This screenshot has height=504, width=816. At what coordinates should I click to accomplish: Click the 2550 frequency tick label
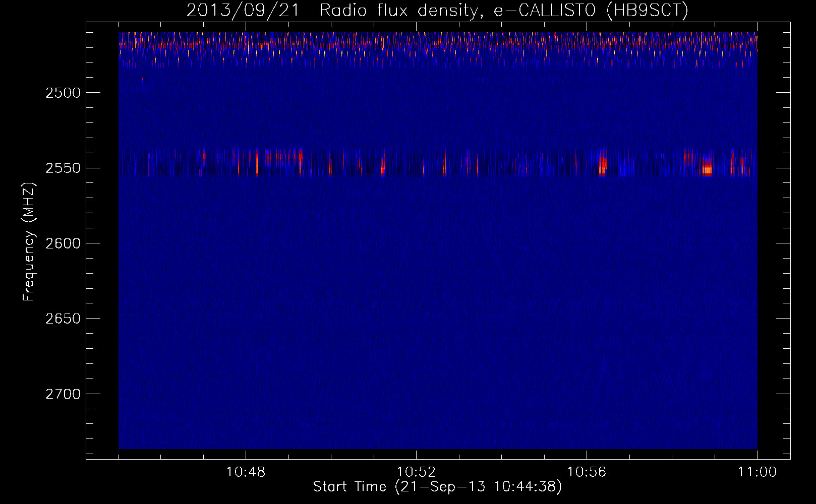63,168
